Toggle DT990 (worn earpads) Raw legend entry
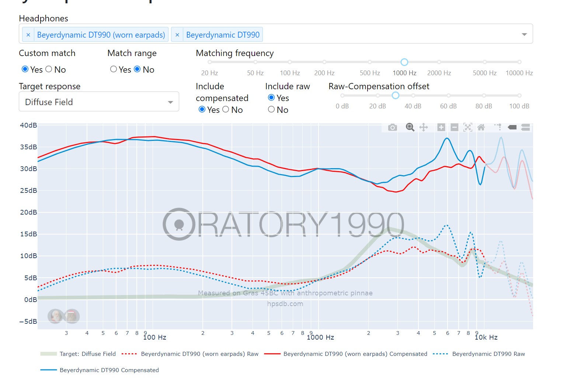Image resolution: width=574 pixels, height=392 pixels. tap(190, 354)
